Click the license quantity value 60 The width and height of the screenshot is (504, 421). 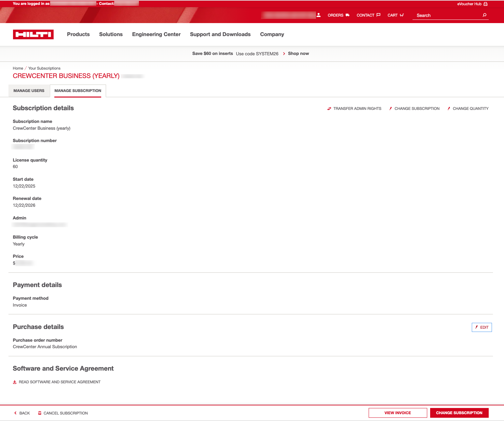[15, 167]
